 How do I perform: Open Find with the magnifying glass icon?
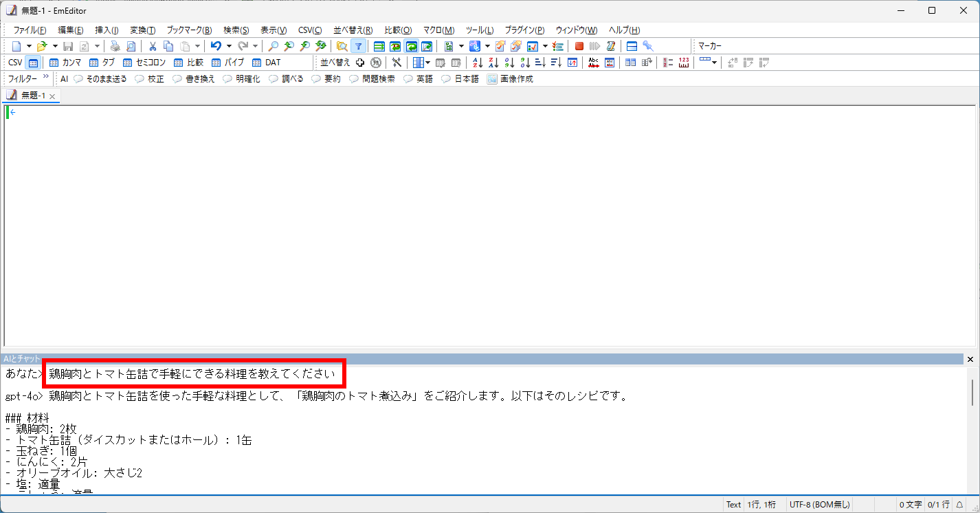pyautogui.click(x=273, y=46)
